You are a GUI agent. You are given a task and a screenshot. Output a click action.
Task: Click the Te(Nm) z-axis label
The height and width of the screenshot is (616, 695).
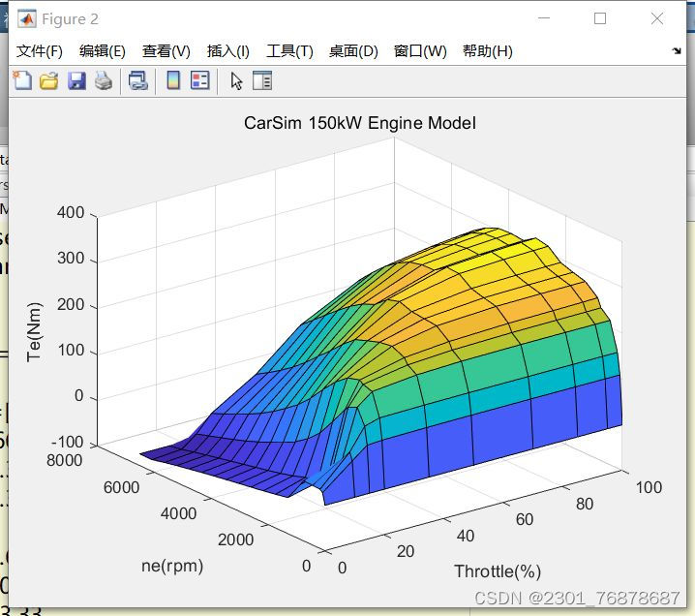[x=34, y=331]
